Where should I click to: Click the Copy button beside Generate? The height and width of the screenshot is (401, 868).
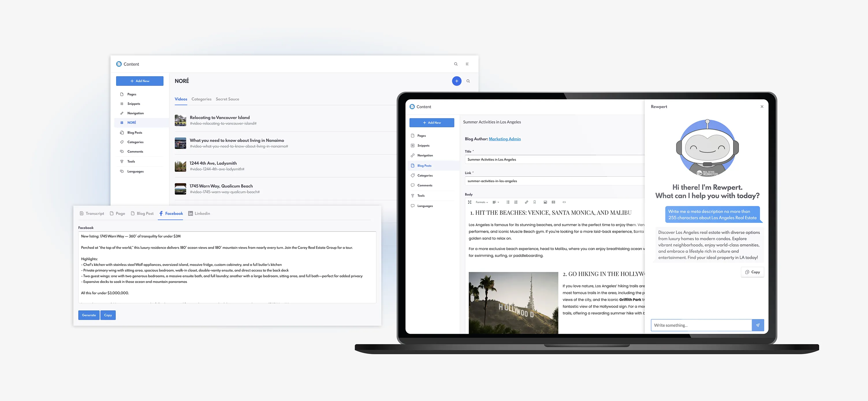pyautogui.click(x=108, y=315)
